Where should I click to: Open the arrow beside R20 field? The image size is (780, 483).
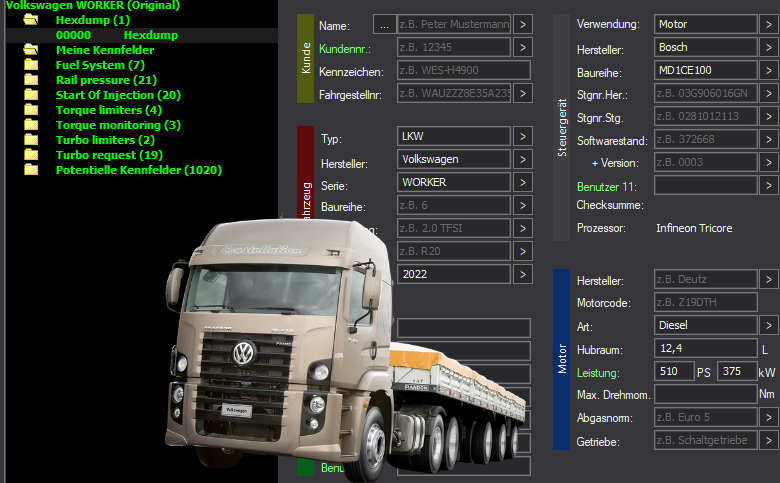(x=523, y=251)
